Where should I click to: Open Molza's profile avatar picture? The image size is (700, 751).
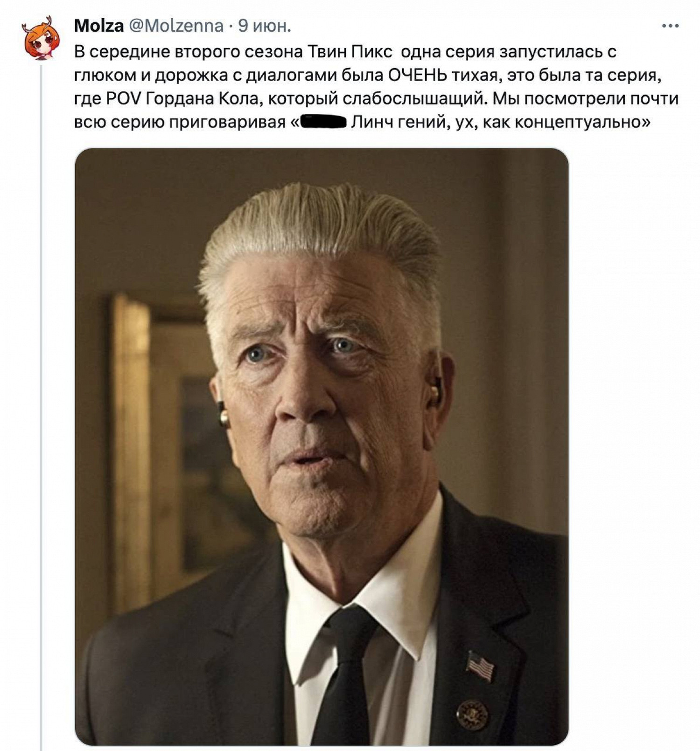42,38
